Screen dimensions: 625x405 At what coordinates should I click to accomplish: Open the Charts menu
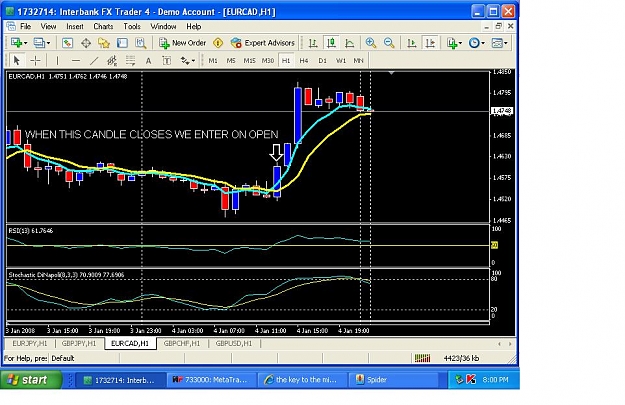point(103,26)
